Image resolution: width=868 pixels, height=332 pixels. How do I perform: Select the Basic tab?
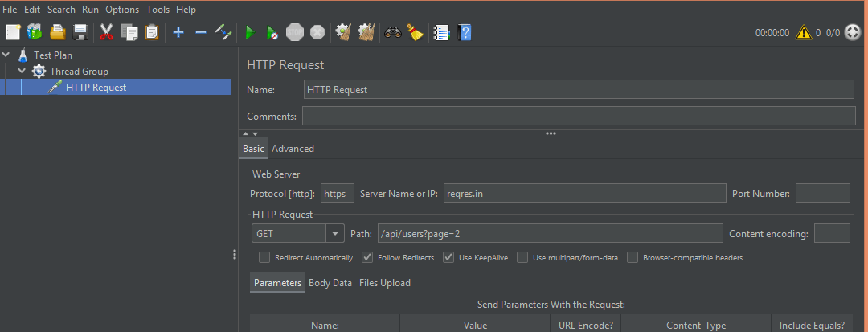(x=253, y=148)
